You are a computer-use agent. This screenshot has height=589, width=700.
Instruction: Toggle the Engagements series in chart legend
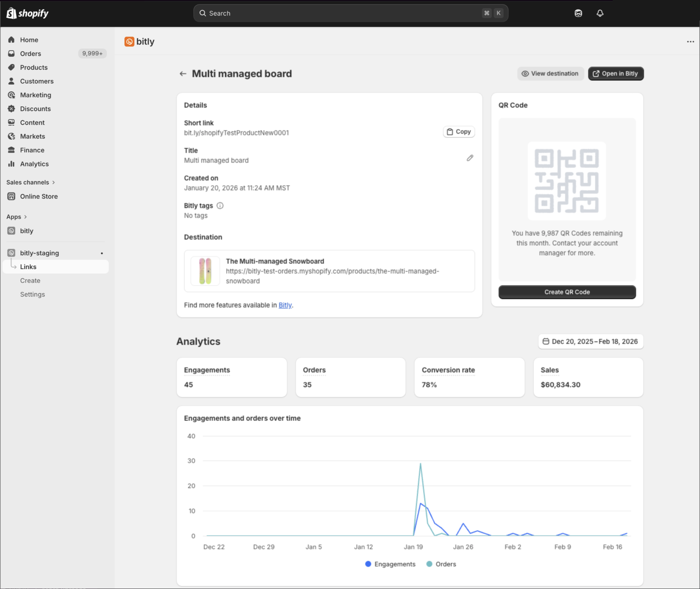coord(390,564)
